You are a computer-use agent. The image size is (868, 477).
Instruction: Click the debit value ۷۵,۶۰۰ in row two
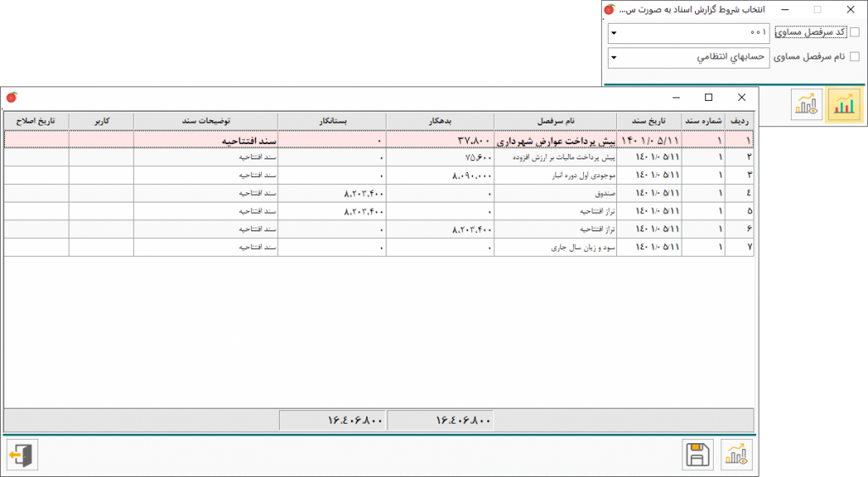pyautogui.click(x=478, y=158)
